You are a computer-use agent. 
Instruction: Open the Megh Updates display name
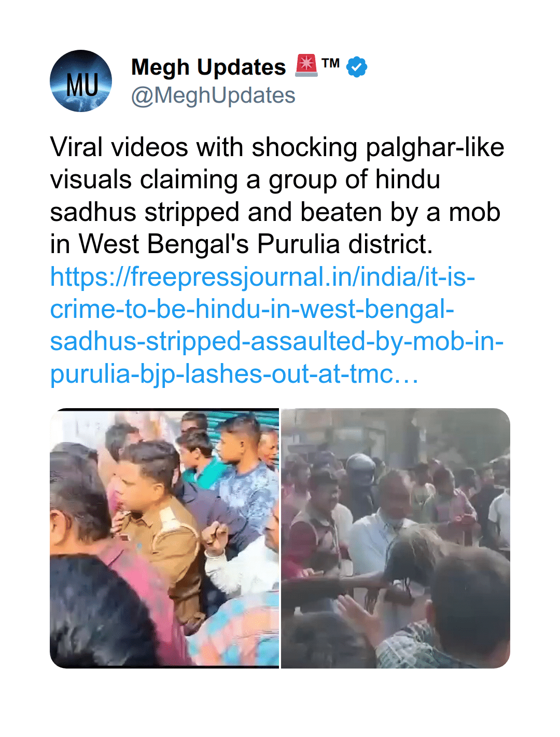click(208, 67)
